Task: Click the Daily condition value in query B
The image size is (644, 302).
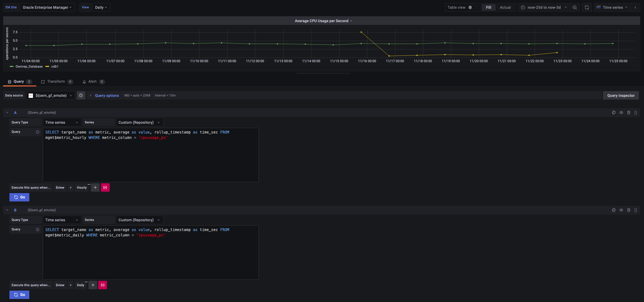Action: click(80, 285)
